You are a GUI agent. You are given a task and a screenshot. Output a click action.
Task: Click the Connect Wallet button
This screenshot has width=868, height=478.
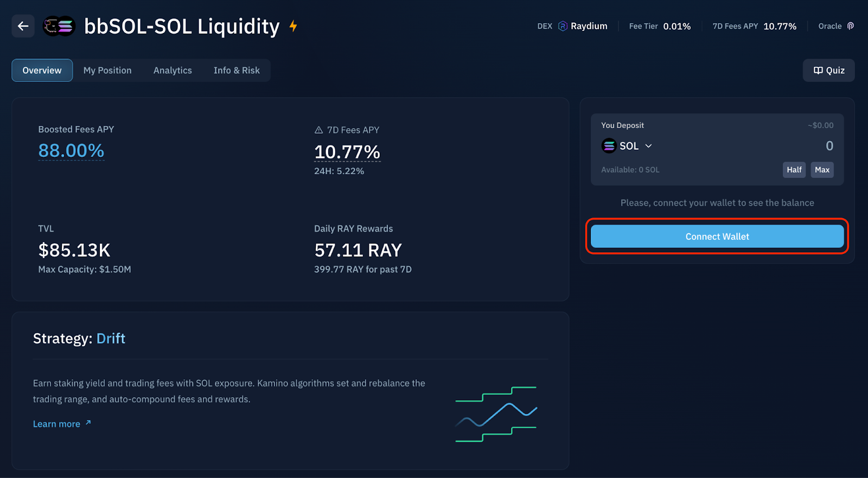pos(717,237)
